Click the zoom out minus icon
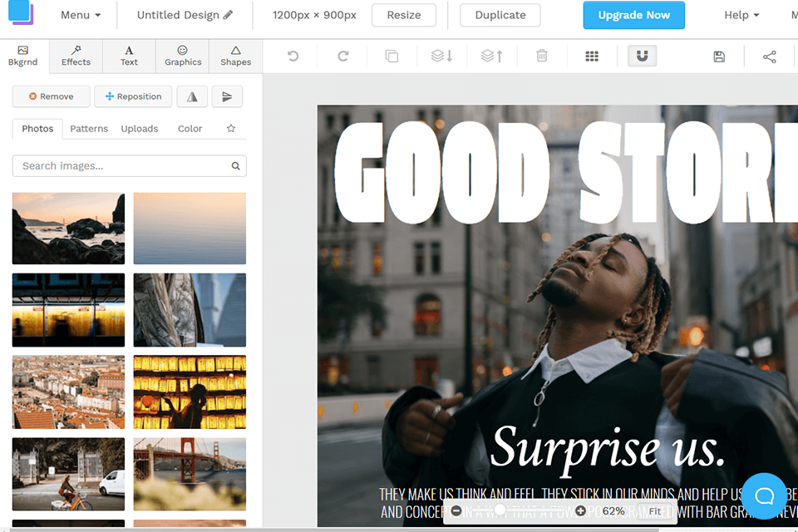The height and width of the screenshot is (532, 798). click(x=456, y=510)
